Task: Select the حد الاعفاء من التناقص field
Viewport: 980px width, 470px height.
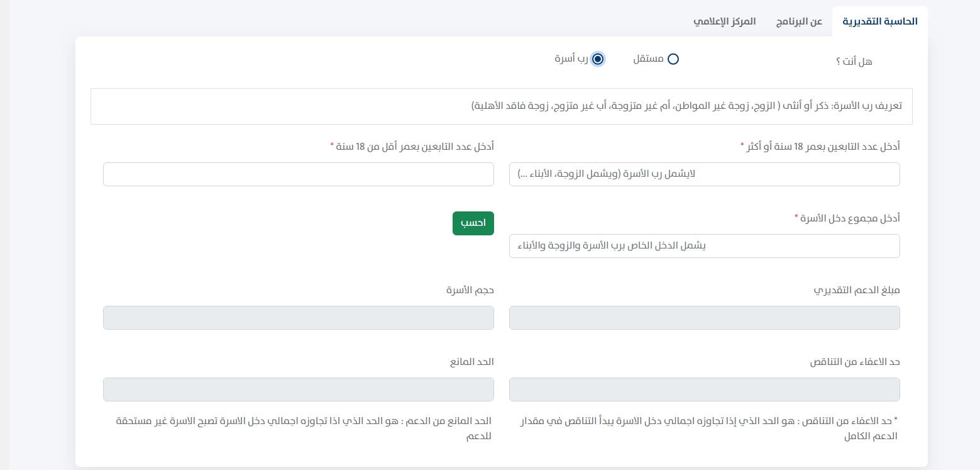Action: tap(704, 389)
